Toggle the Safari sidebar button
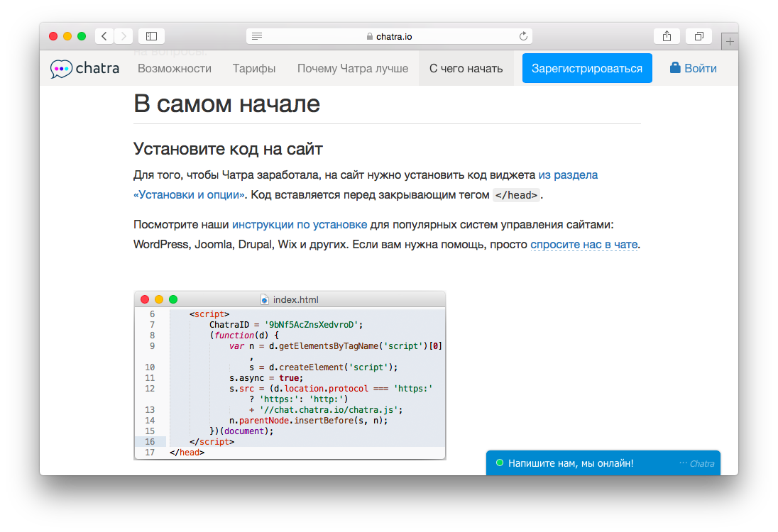Image resolution: width=778 pixels, height=532 pixels. point(151,36)
